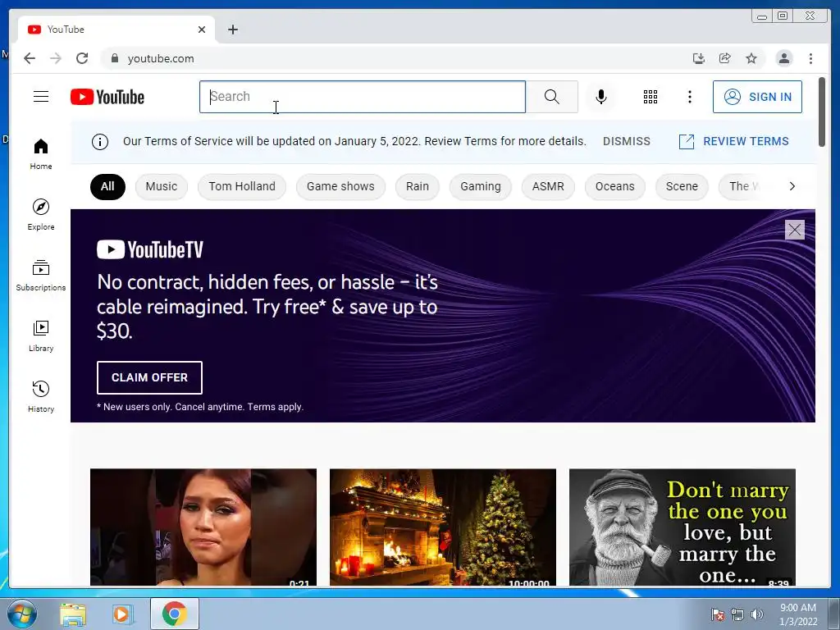
Task: Open YouTube settings three-dot menu
Action: pos(689,97)
